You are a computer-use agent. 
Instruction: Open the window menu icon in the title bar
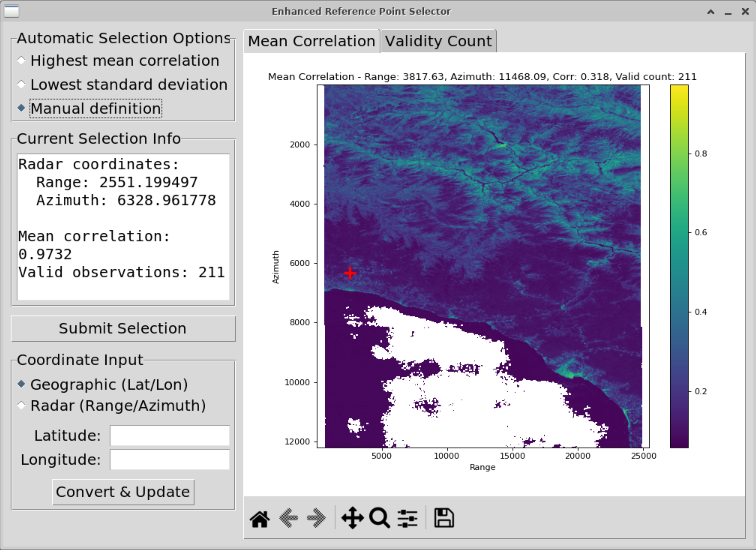11,11
